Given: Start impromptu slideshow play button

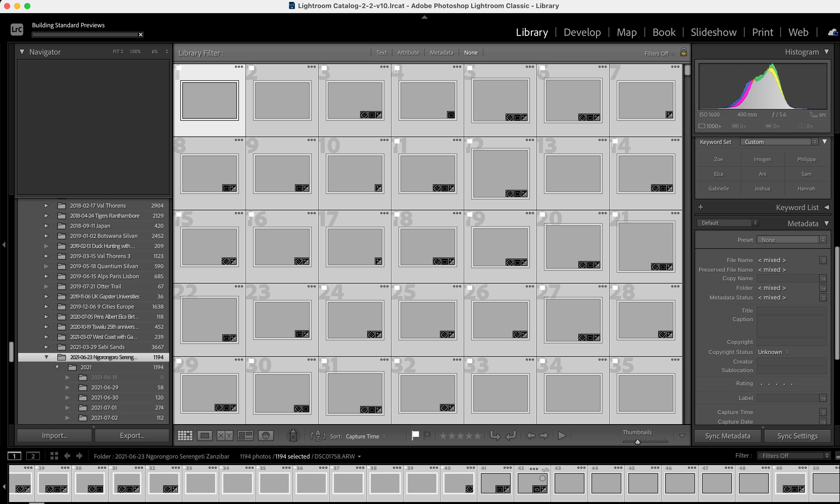Looking at the screenshot, I should coord(562,436).
